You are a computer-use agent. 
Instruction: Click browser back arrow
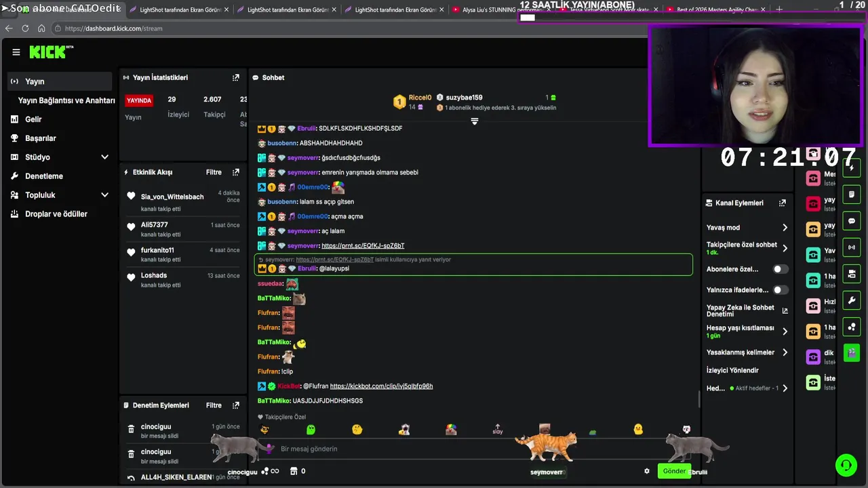coord(9,28)
